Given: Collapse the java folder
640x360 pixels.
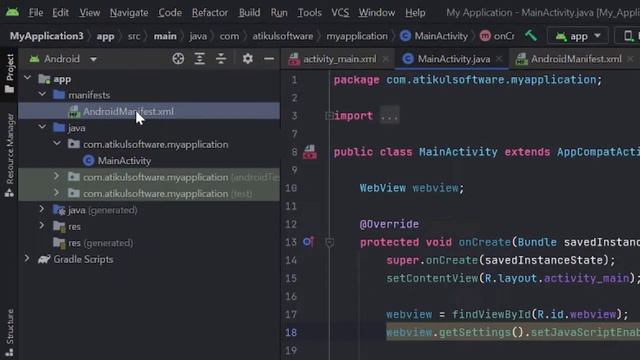Looking at the screenshot, I should 42,127.
